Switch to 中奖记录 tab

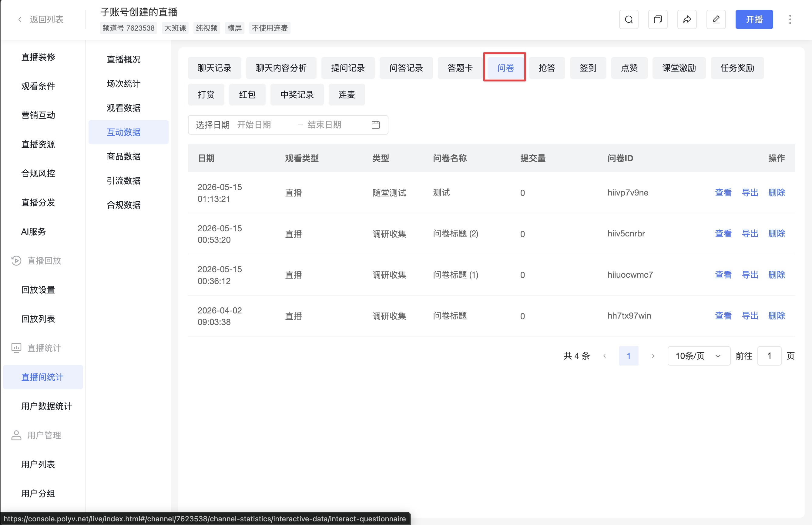point(297,95)
